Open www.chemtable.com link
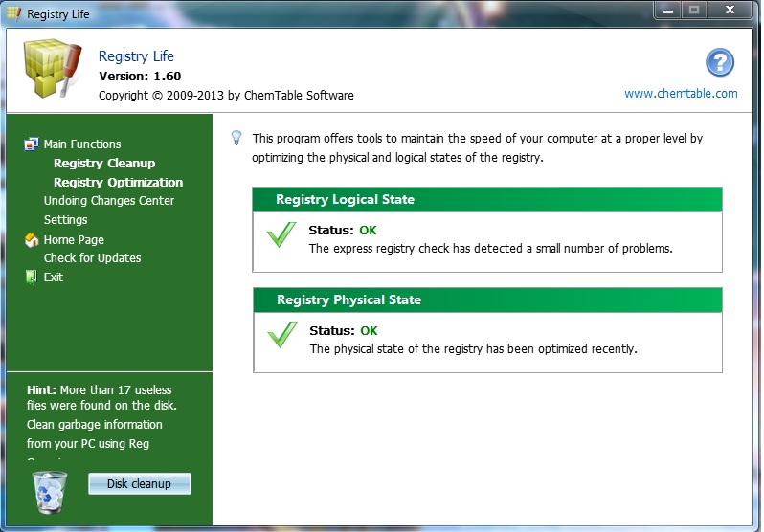Image resolution: width=764 pixels, height=532 pixels. (681, 94)
